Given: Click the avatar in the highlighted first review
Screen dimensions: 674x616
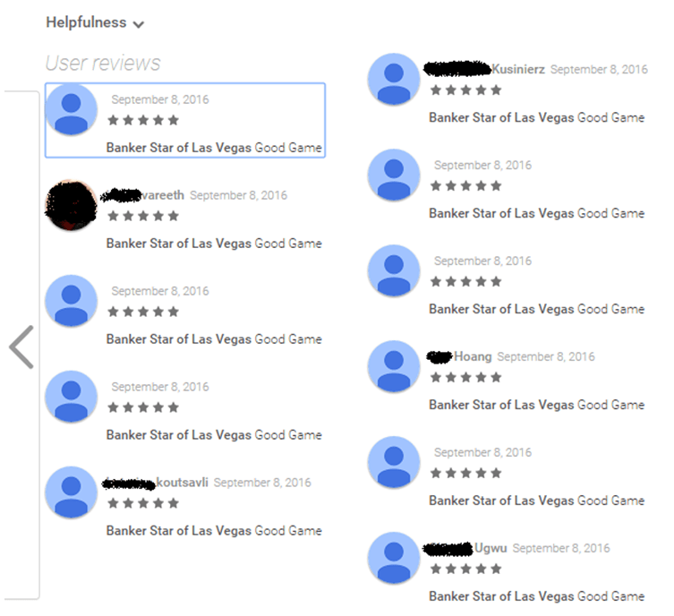Looking at the screenshot, I should 71,109.
